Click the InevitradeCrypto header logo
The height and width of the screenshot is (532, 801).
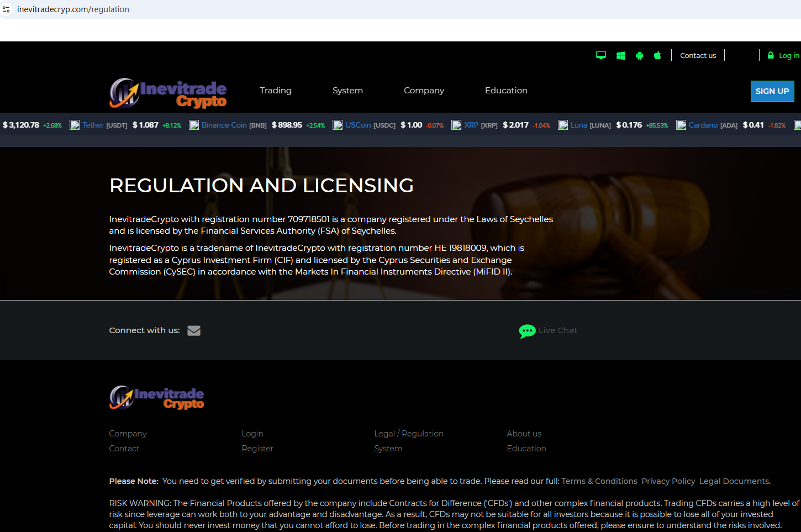168,92
